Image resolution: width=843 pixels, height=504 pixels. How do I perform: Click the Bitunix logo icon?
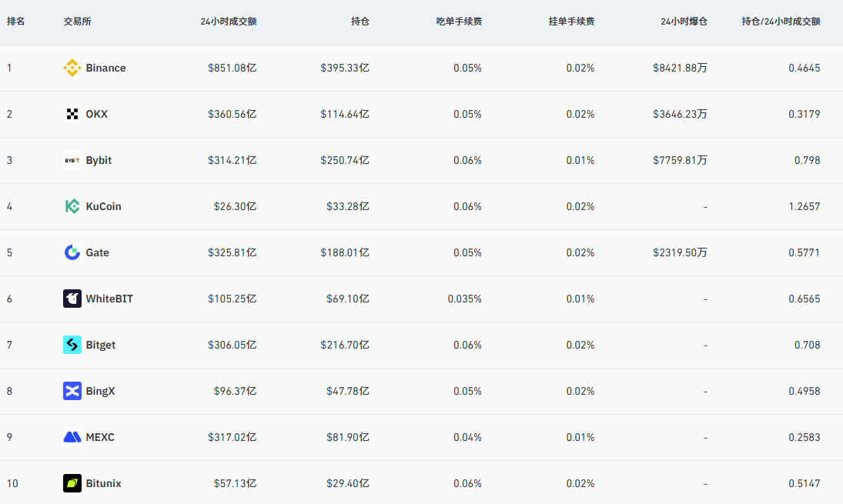click(x=72, y=483)
